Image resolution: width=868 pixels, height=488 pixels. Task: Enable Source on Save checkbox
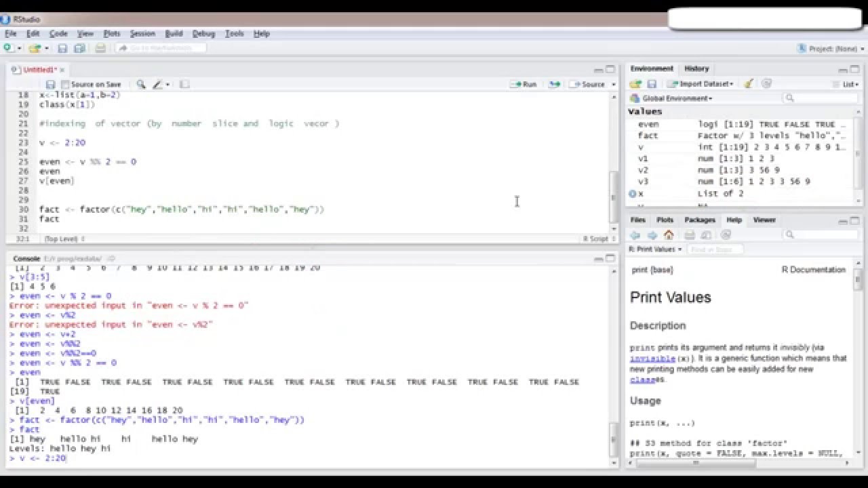pos(65,85)
